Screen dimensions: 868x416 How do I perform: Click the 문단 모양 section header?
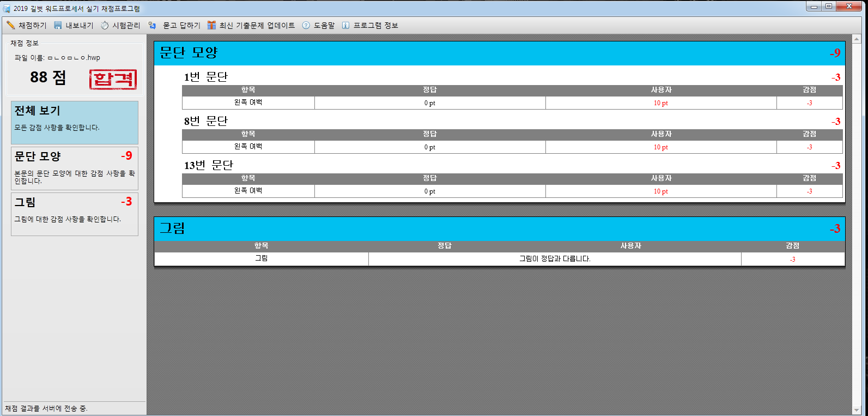pos(500,53)
